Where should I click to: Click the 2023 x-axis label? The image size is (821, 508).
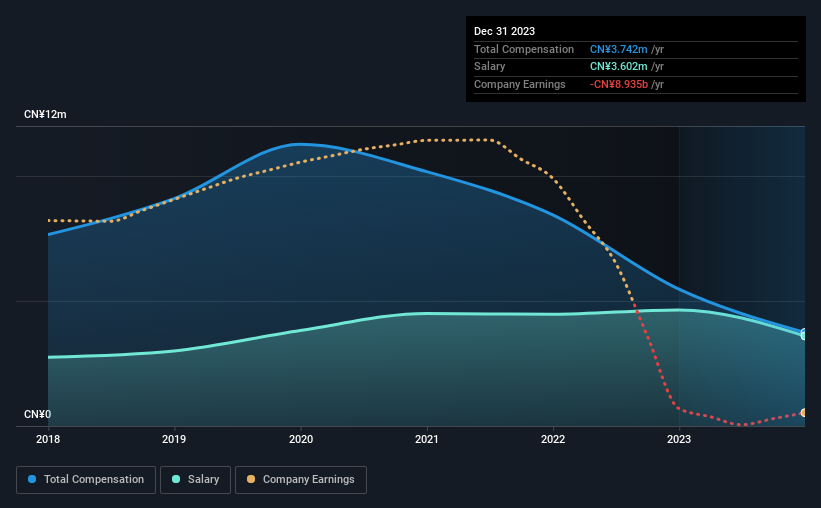pos(679,439)
